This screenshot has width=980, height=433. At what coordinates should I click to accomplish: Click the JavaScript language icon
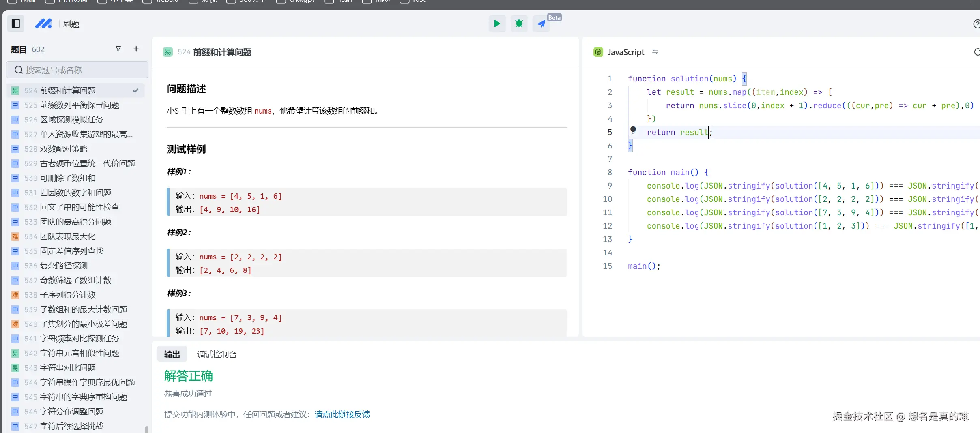coord(598,52)
